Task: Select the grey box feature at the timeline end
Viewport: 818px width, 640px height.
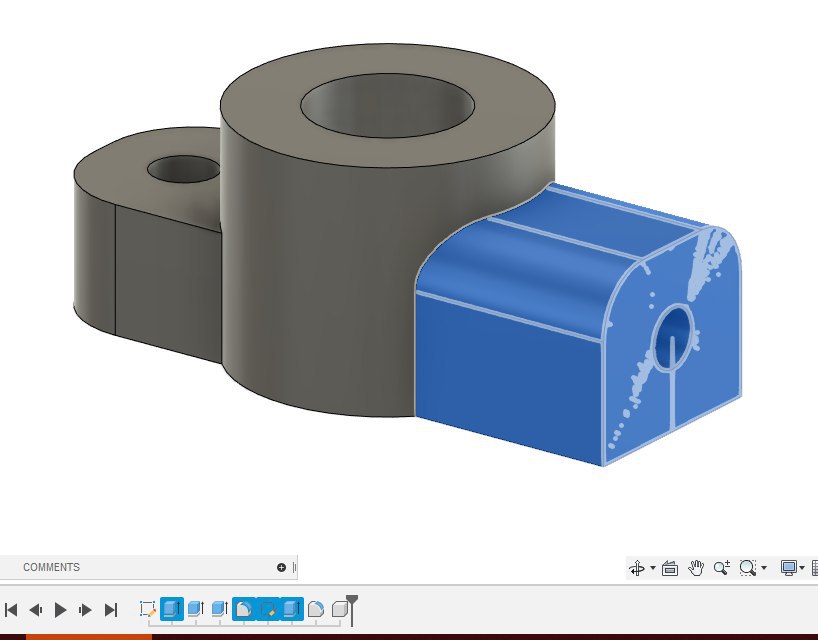Action: [x=340, y=609]
